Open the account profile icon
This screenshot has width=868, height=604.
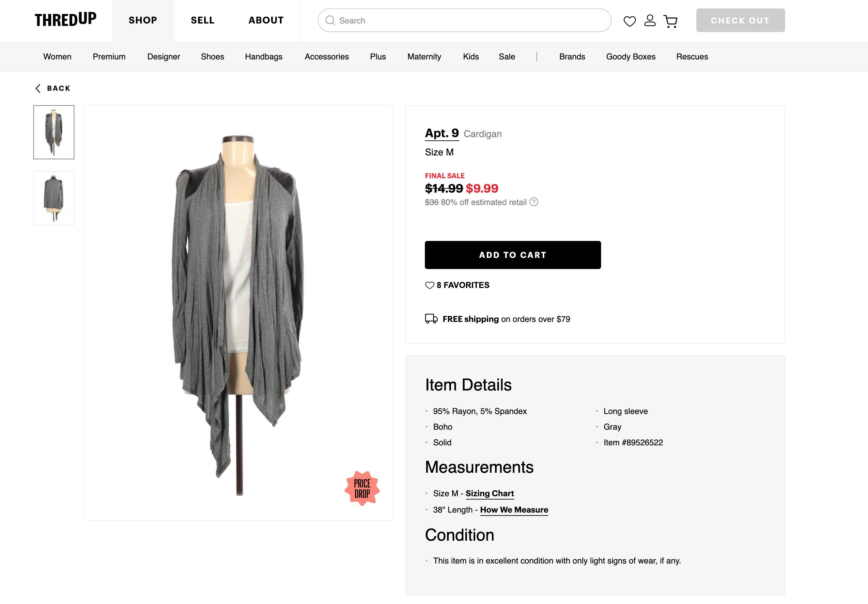point(650,21)
